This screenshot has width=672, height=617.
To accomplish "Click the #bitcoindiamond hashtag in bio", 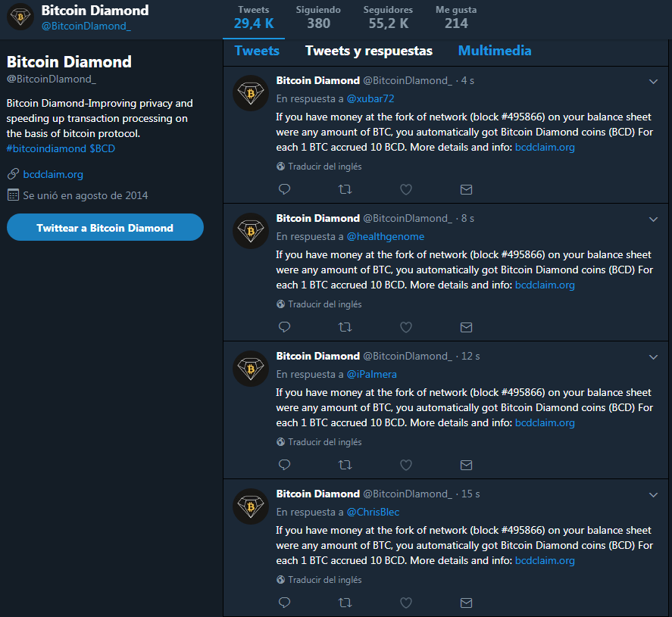I will coord(46,148).
